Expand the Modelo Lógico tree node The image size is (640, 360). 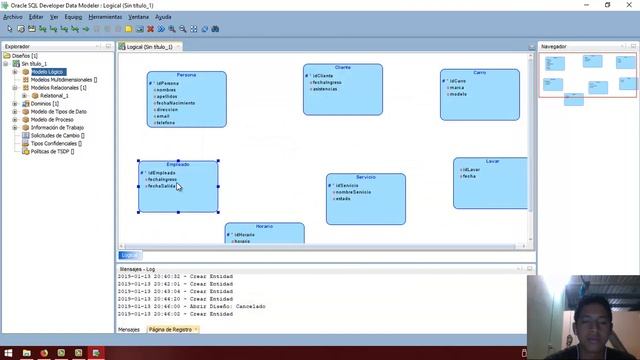click(15, 72)
